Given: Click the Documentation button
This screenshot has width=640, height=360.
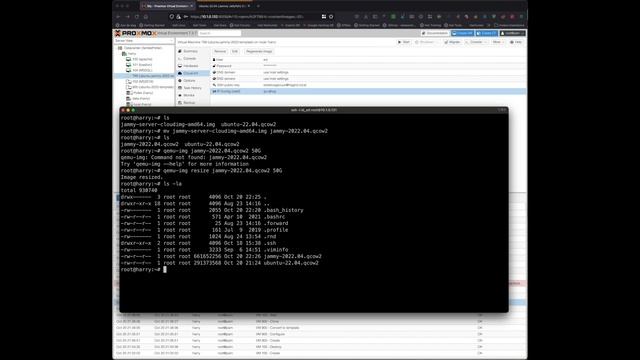Looking at the screenshot, I should (x=435, y=33).
